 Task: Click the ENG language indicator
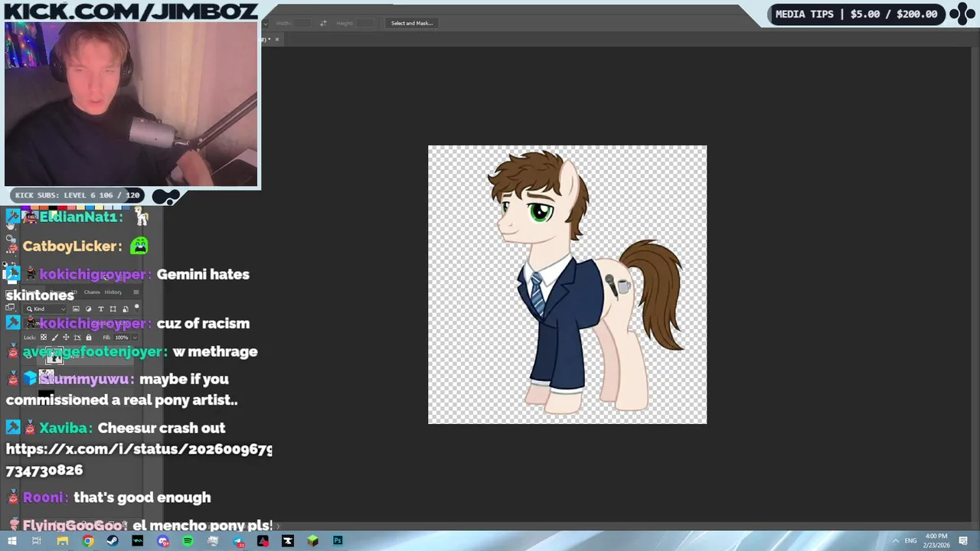click(911, 541)
